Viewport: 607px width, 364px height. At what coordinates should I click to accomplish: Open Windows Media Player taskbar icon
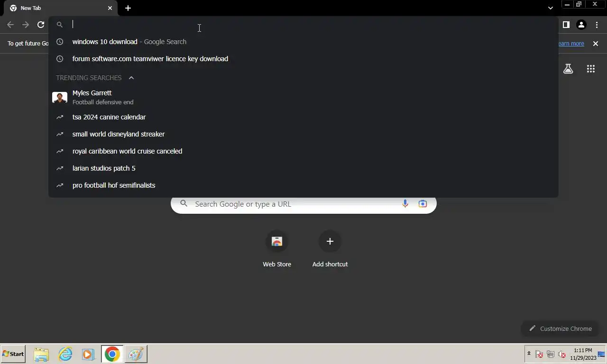[88, 354]
